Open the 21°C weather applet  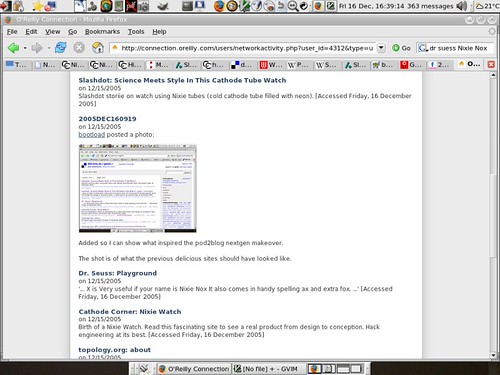[487, 6]
